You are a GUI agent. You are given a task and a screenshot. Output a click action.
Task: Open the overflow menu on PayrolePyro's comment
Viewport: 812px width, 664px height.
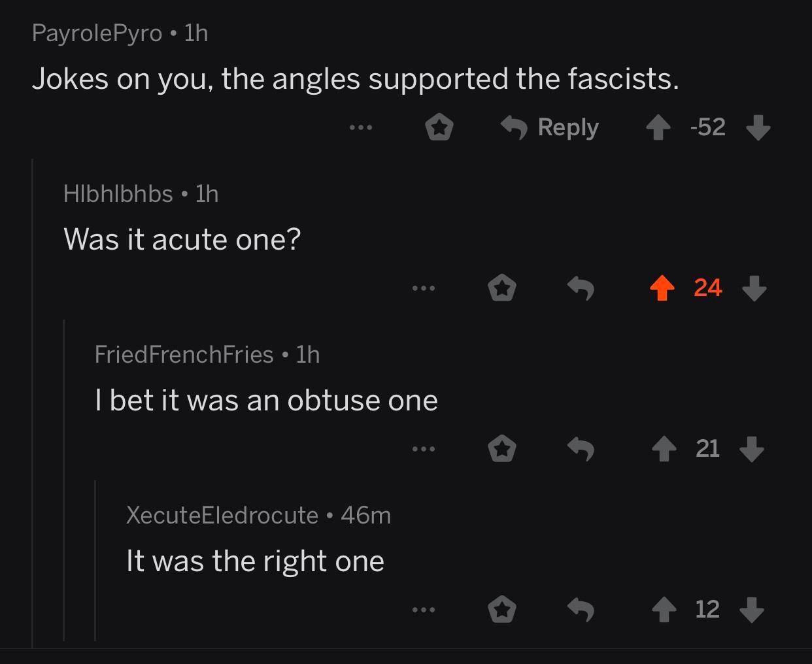[x=362, y=127]
